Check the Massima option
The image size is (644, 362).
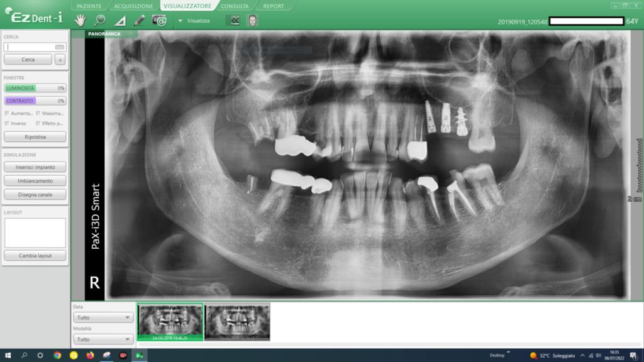click(38, 113)
